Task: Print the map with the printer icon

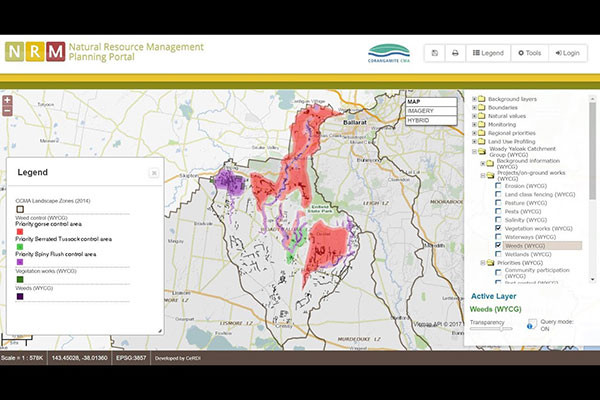Action: point(455,53)
